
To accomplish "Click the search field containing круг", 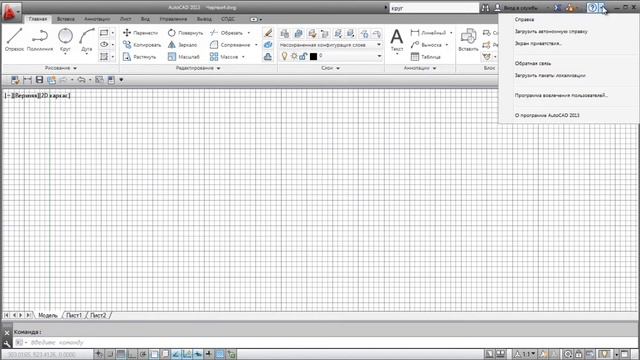I will tap(434, 8).
